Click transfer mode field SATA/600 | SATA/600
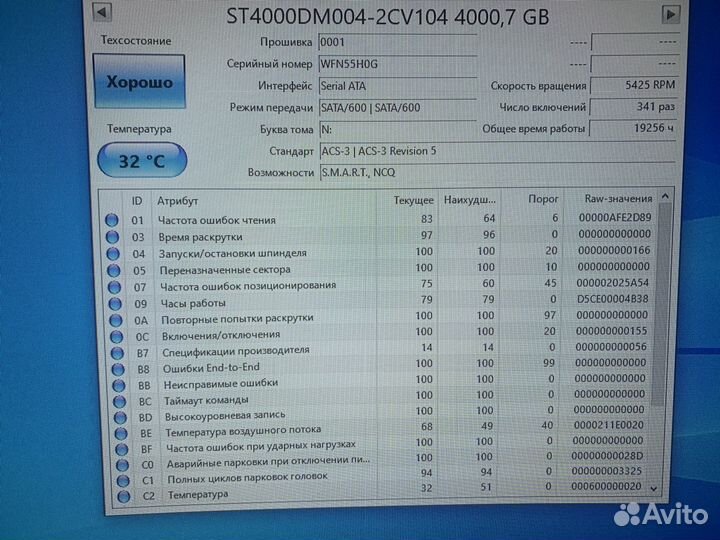The height and width of the screenshot is (540, 720). 398,108
